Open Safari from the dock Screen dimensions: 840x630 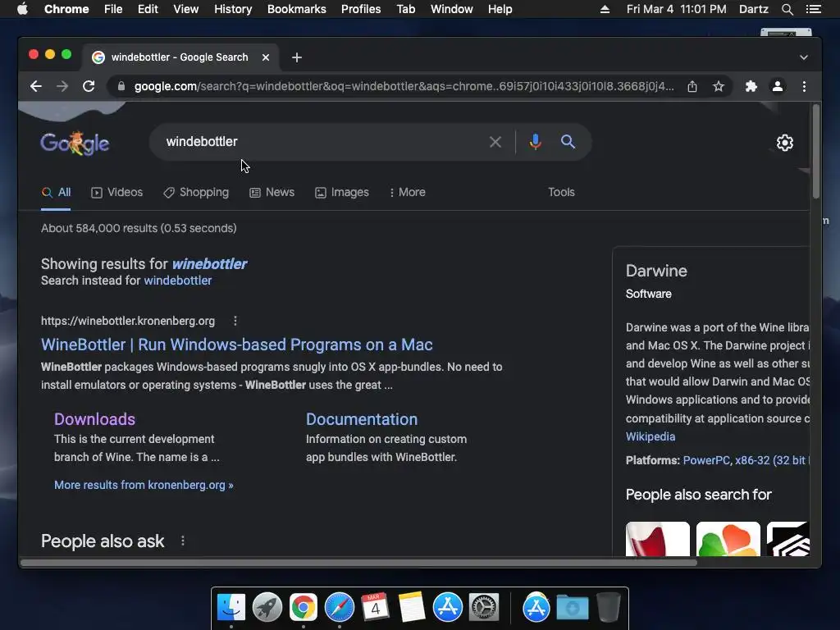pos(340,608)
